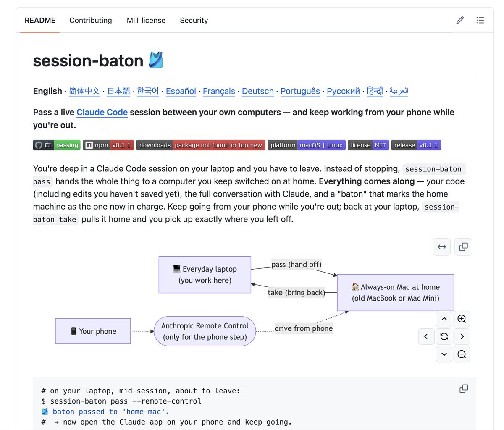This screenshot has height=430, width=504.
Task: Switch README to Deutsch
Action: click(x=258, y=91)
